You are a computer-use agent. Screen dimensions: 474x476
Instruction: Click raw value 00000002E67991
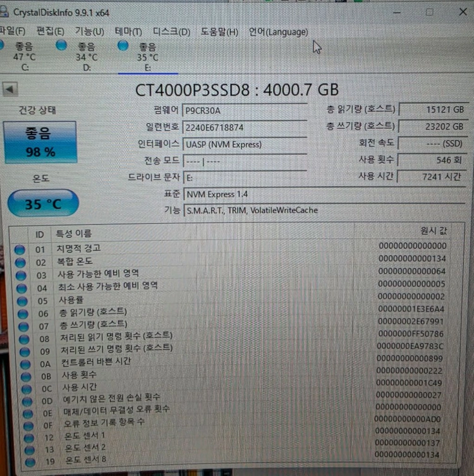tap(411, 322)
